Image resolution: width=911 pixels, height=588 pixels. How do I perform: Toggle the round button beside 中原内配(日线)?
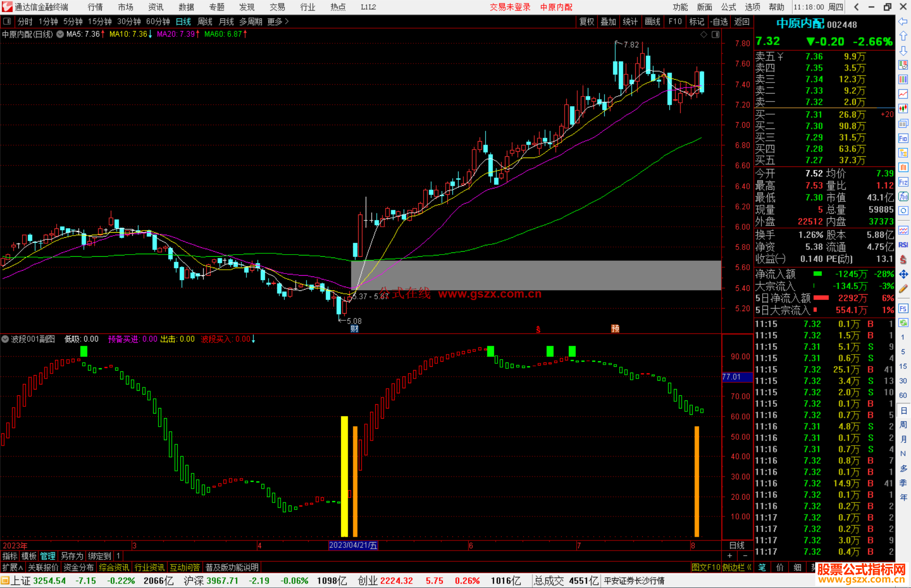coord(60,34)
